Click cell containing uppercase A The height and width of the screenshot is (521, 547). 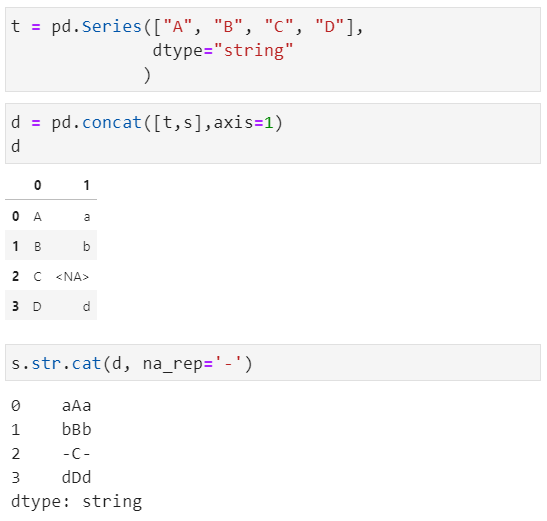[x=37, y=217]
